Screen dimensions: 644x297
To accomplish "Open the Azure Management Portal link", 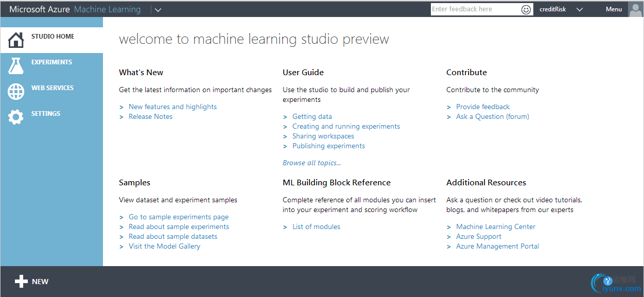I will click(x=497, y=246).
